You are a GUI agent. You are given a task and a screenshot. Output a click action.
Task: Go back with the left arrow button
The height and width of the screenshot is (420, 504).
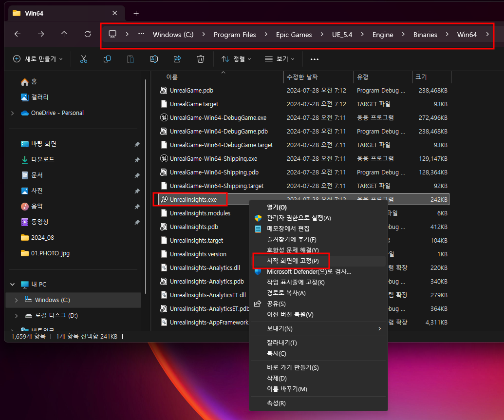click(x=18, y=34)
